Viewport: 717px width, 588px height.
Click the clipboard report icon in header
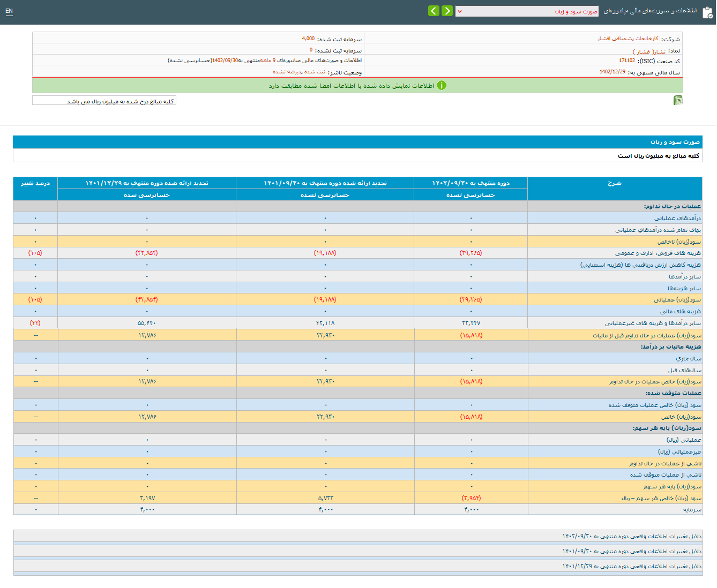707,12
